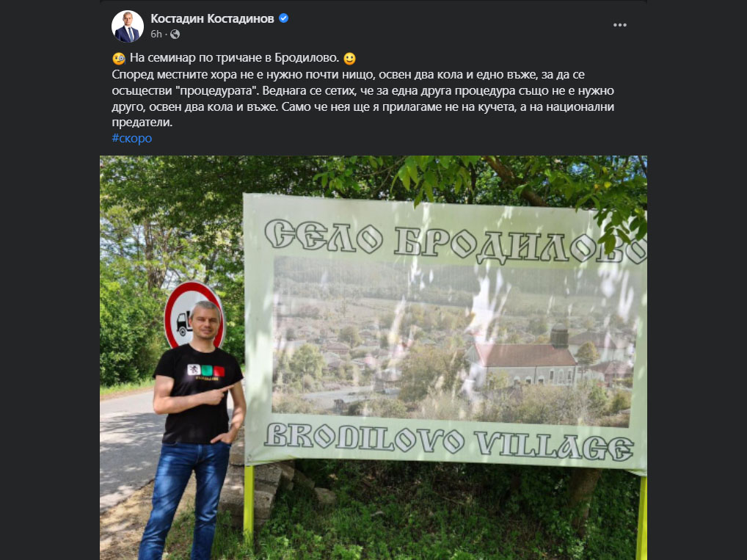Open the post photo in viewer
This screenshot has width=747, height=560.
click(373, 357)
